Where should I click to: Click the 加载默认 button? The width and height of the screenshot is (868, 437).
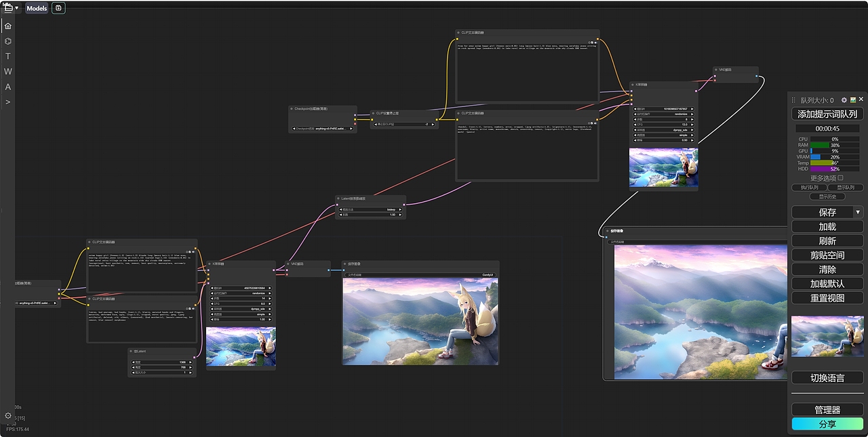(x=827, y=283)
